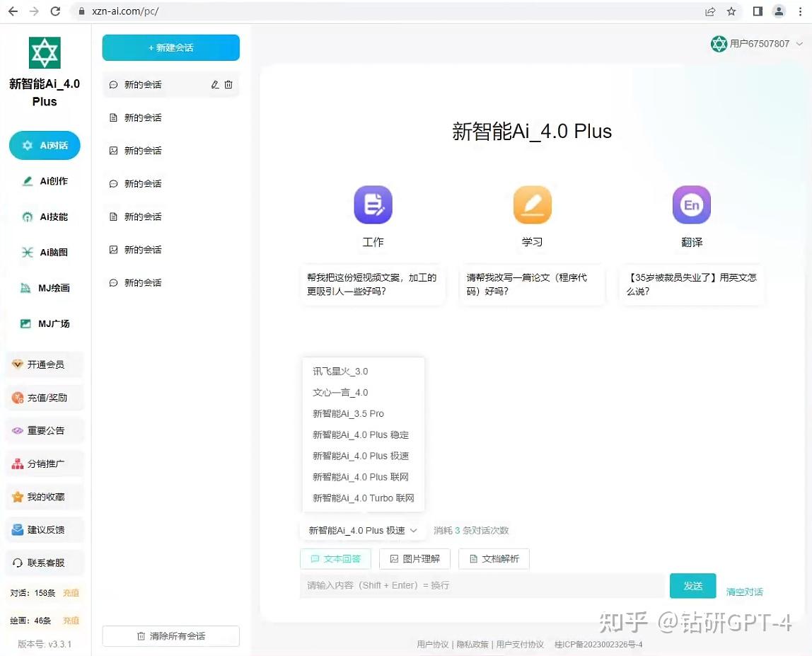Click the user avatar next to 用户67507807

[x=719, y=44]
